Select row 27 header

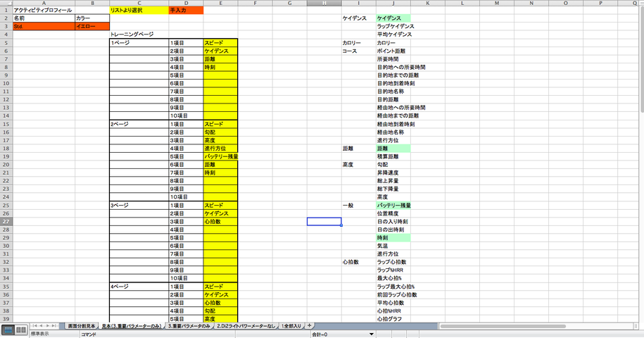[x=6, y=221]
